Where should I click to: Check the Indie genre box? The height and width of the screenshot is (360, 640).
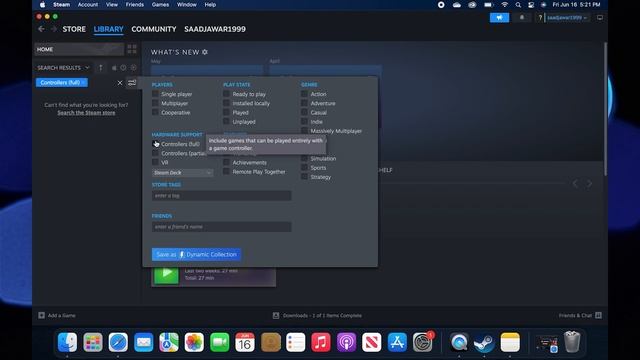pos(304,122)
